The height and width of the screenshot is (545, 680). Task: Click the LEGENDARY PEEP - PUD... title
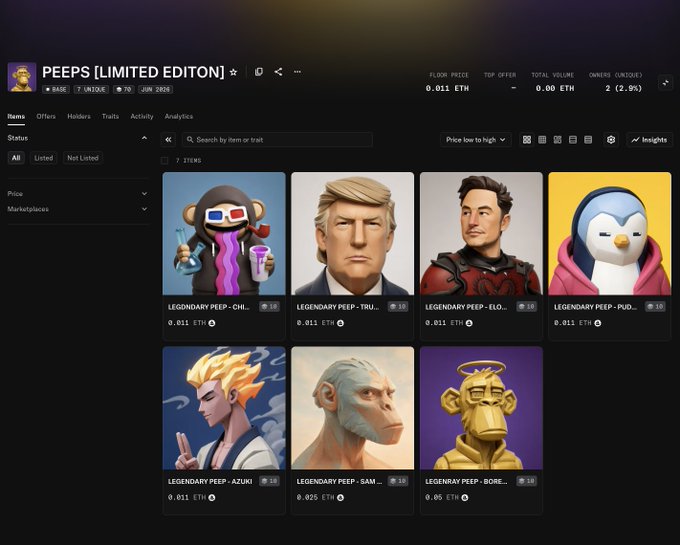(595, 307)
